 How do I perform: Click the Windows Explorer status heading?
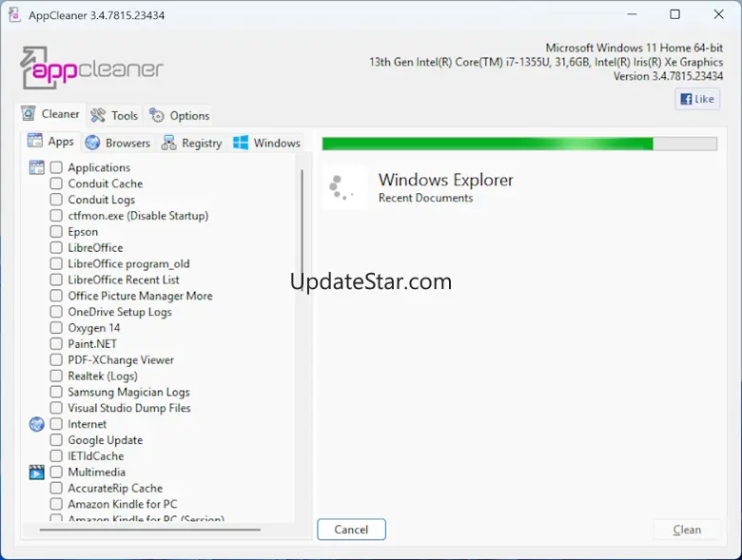[x=446, y=181]
